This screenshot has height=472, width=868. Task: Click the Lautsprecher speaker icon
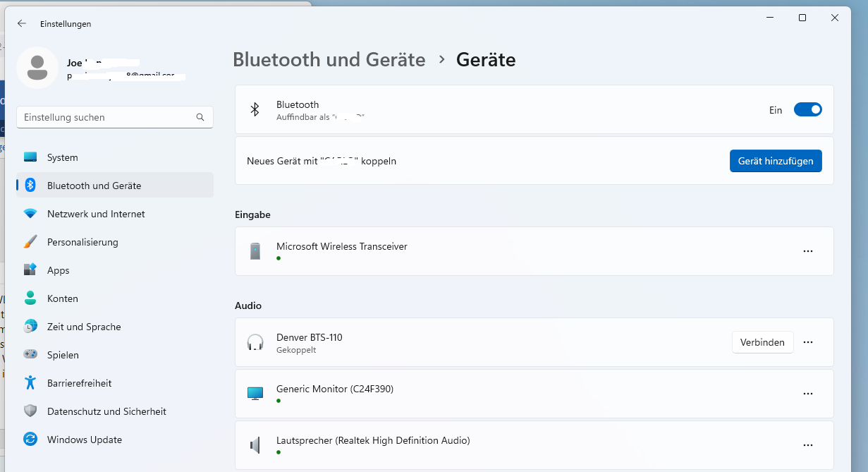click(255, 445)
